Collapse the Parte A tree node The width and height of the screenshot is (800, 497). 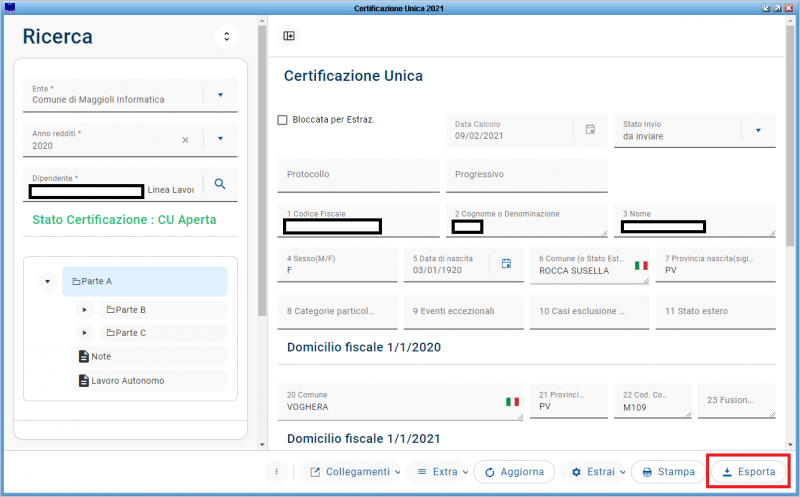coord(47,281)
